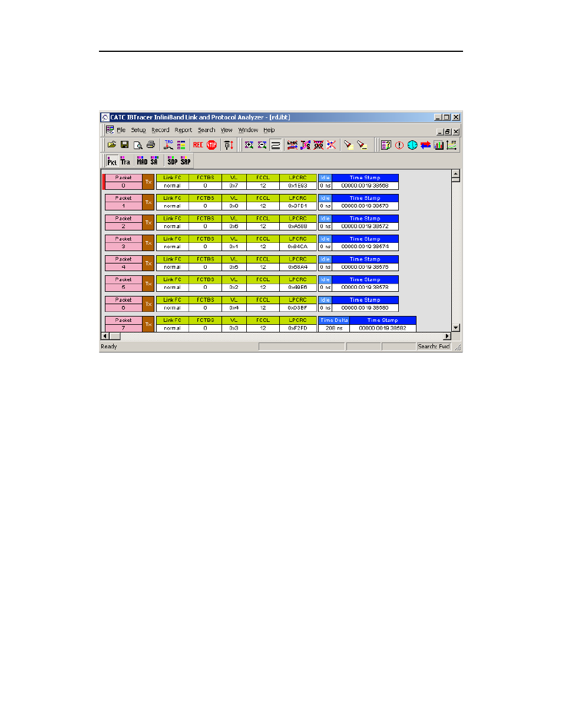Toggle the MAD decode level button

pos(142,161)
